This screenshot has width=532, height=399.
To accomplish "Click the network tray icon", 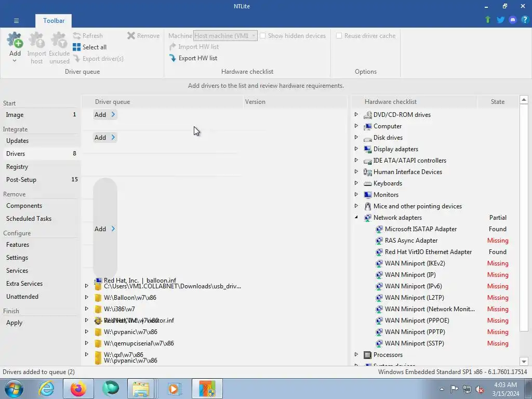I will tap(467, 389).
